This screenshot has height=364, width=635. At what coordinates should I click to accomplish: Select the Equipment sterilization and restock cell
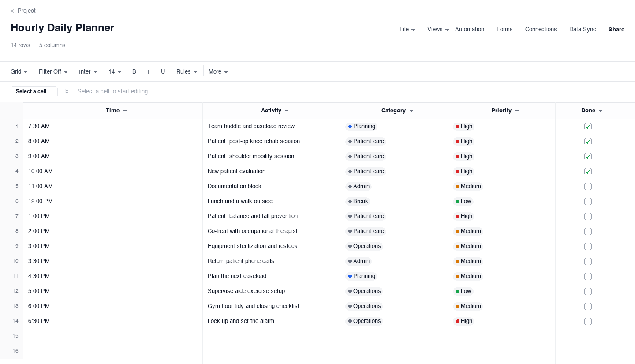[271, 246]
